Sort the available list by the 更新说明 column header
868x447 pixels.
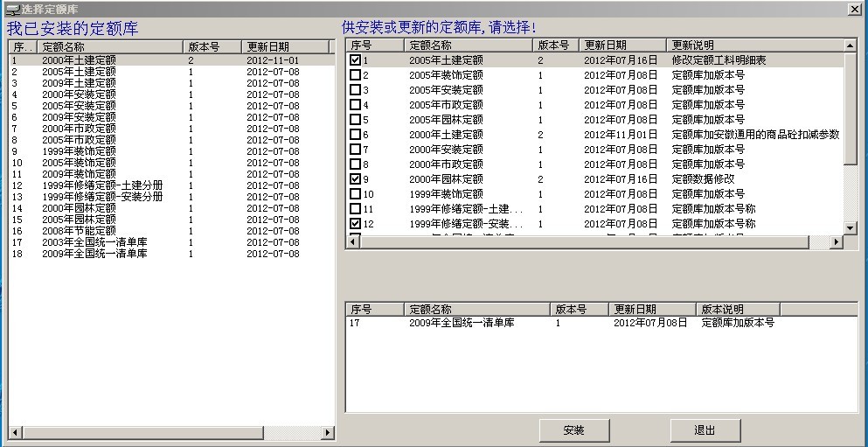753,45
